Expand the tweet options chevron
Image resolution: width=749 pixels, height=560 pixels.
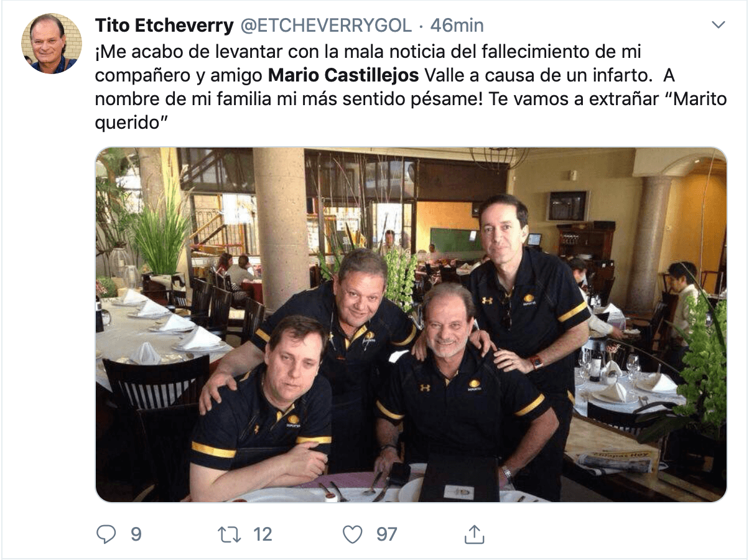719,26
